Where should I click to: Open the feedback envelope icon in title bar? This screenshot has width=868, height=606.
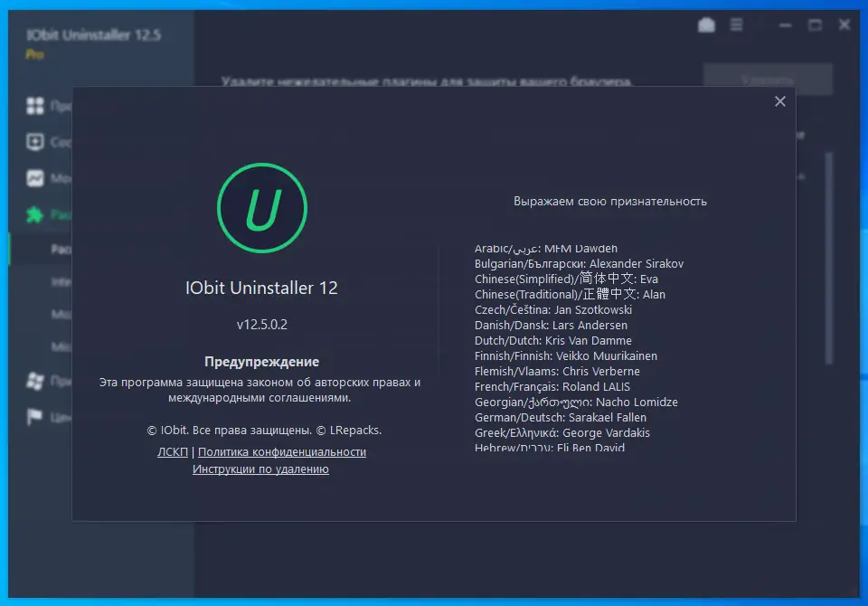click(706, 24)
